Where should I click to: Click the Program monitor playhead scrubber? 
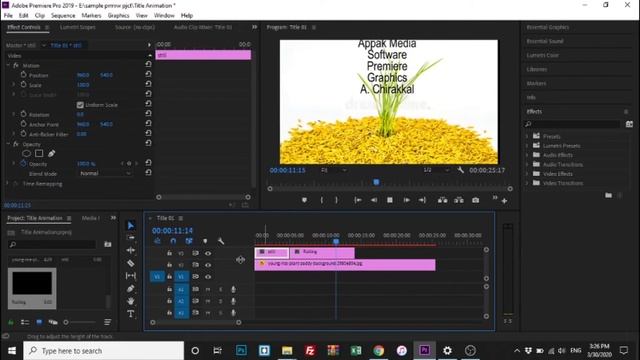(x=376, y=182)
